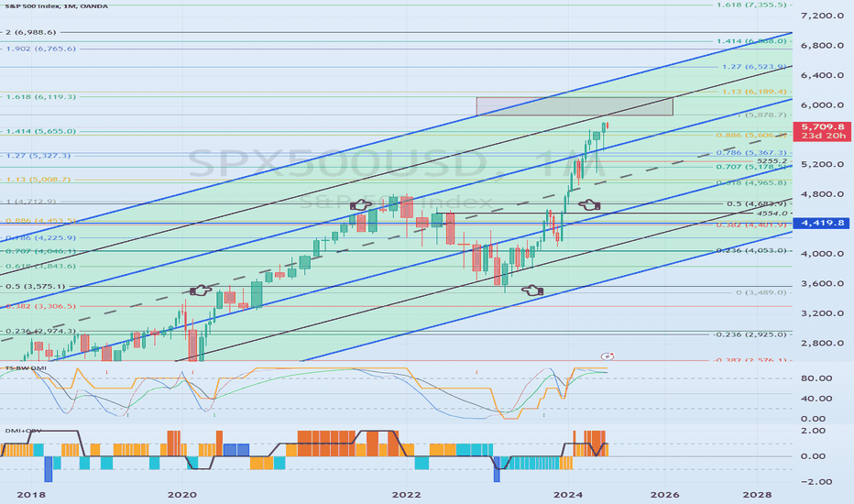
Task: Click the left-pointing hand icon below the 2022 low candle
Action: tap(532, 290)
